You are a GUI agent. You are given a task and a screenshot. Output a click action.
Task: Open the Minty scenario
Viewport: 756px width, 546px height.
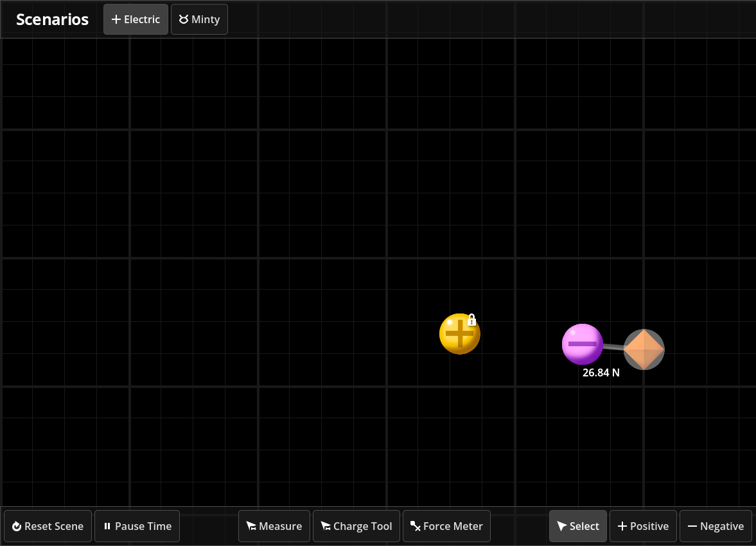(x=199, y=19)
